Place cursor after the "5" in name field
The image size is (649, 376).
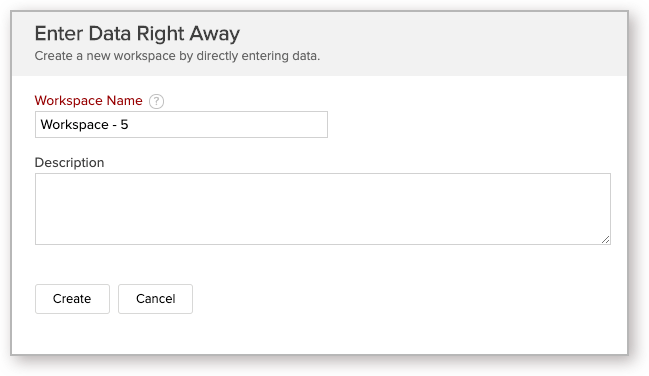129,124
